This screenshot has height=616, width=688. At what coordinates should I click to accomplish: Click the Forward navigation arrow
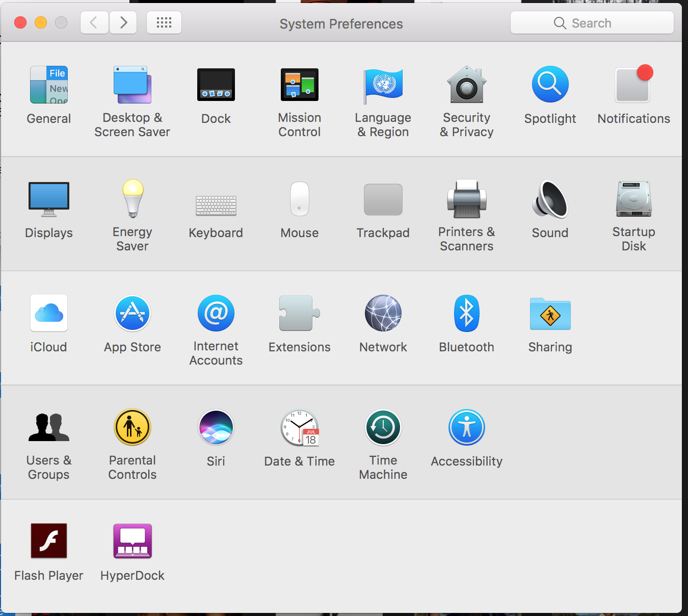(123, 22)
